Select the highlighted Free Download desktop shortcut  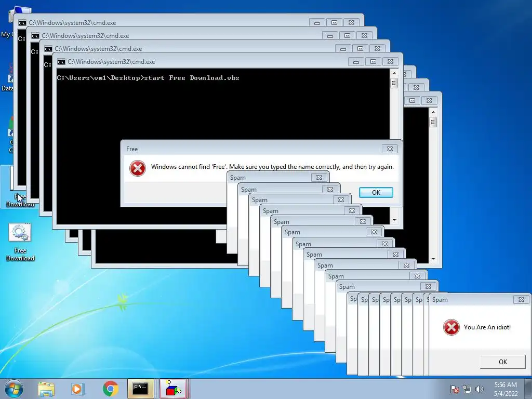19,187
